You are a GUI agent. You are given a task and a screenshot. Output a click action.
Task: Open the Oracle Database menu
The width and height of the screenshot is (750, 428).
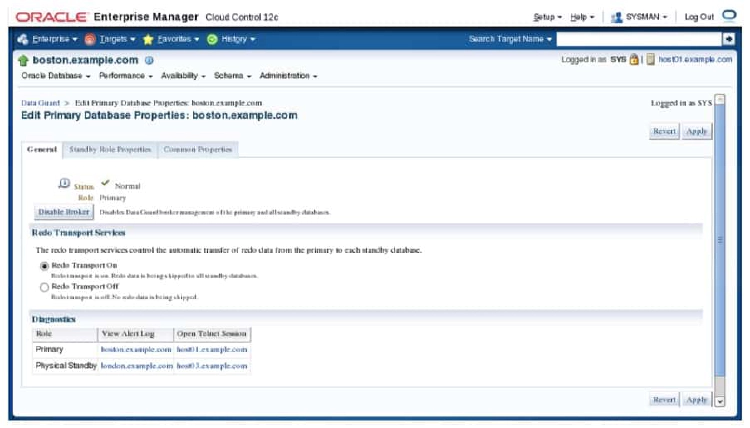click(55, 76)
